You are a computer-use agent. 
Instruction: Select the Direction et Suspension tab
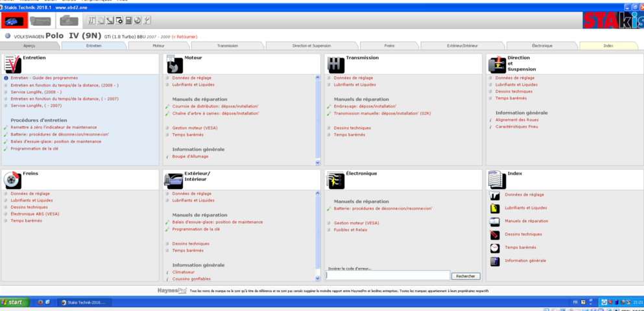(x=312, y=46)
